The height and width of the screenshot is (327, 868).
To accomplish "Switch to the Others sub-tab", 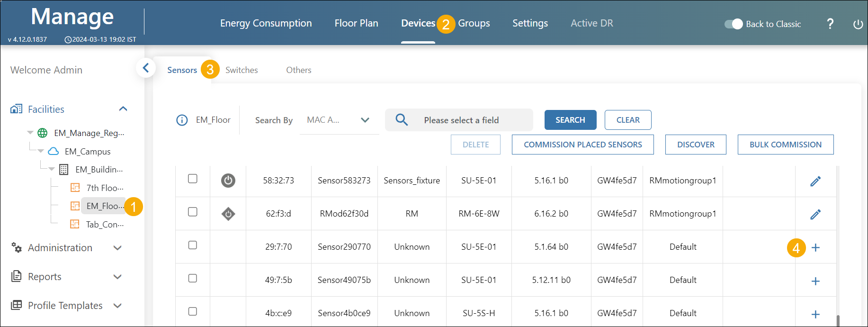I will click(x=299, y=70).
